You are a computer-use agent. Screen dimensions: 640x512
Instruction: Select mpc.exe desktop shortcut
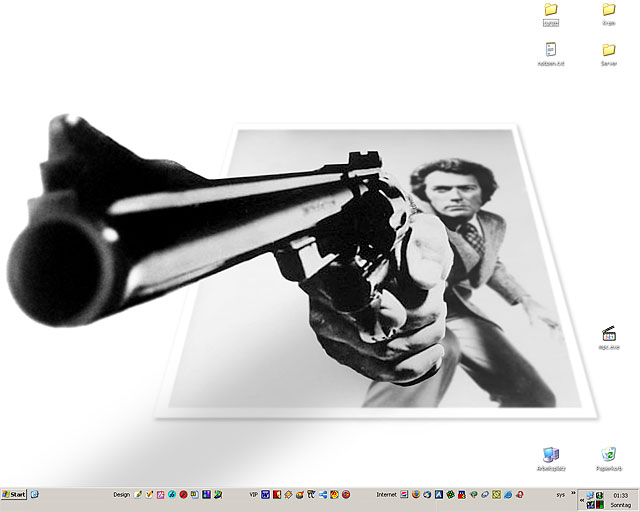609,338
